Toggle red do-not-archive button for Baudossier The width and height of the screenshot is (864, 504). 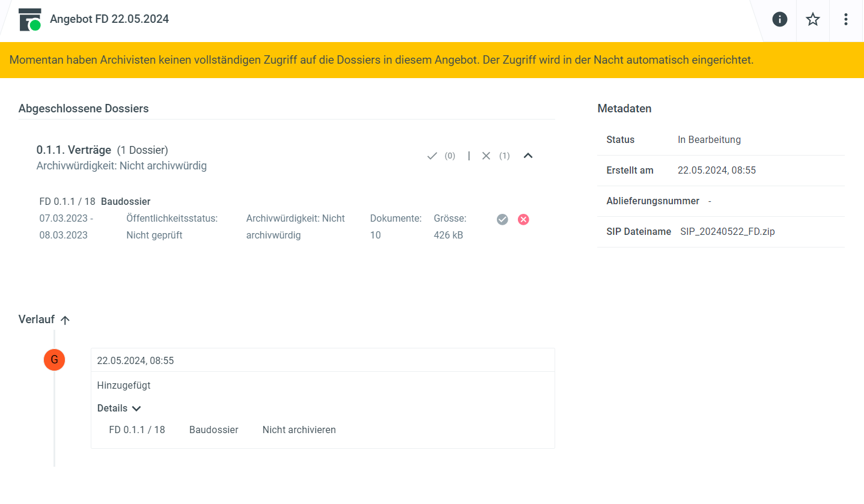coord(523,219)
